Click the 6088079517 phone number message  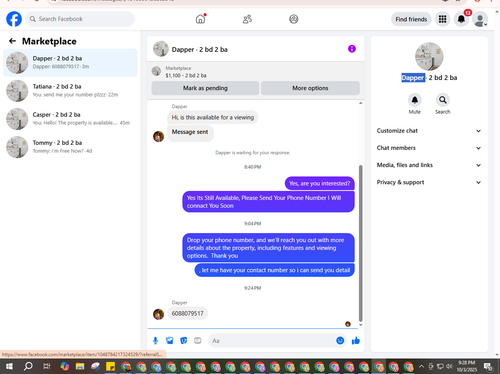(187, 313)
